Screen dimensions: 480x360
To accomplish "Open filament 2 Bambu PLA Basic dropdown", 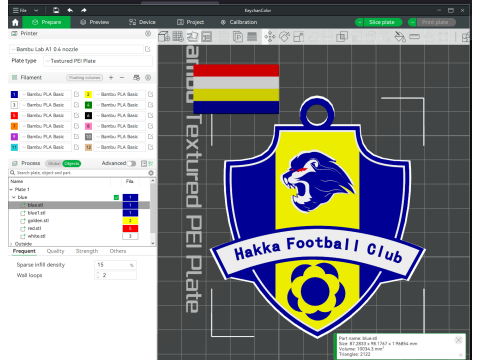I will [120, 94].
